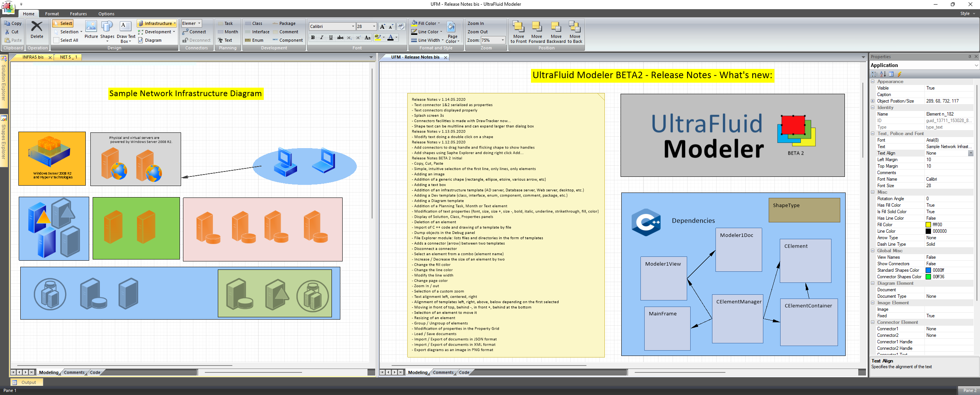
Task: Toggle bold formatting in Font group
Action: point(313,38)
